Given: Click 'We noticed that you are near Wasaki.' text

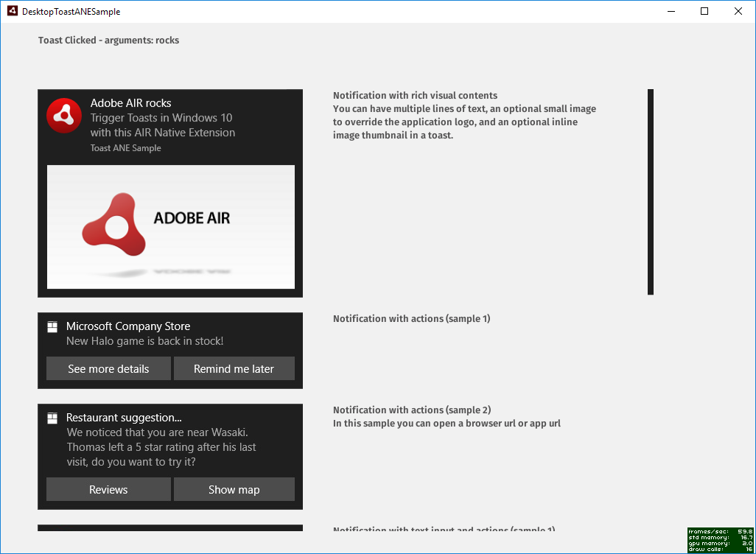Looking at the screenshot, I should [x=157, y=432].
